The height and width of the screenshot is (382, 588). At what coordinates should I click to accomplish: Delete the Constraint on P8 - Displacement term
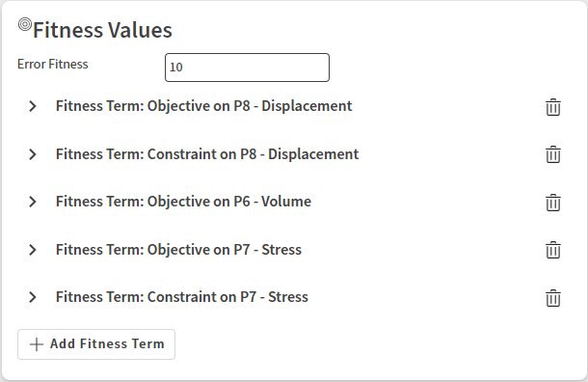(552, 154)
